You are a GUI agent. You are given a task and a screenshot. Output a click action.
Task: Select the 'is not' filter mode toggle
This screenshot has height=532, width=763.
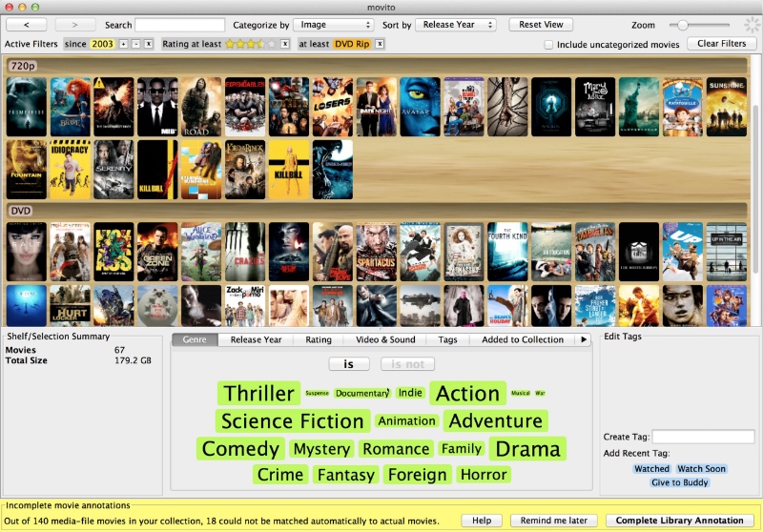click(408, 364)
